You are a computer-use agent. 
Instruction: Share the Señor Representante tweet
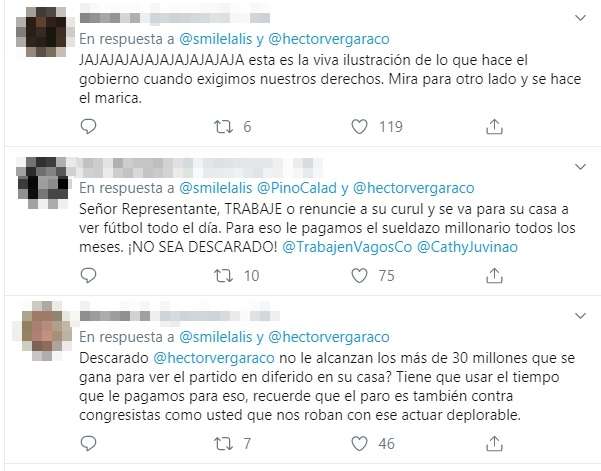tap(494, 275)
